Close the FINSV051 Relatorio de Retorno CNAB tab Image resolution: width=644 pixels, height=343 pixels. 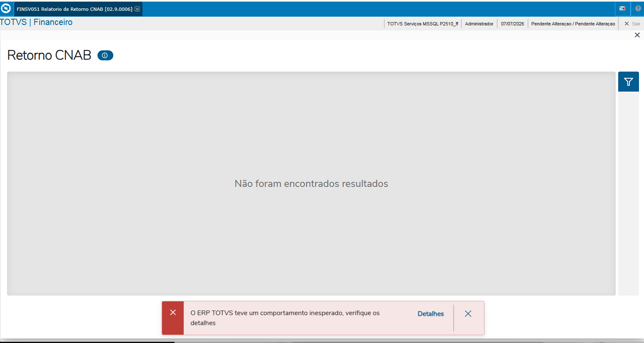(x=137, y=9)
